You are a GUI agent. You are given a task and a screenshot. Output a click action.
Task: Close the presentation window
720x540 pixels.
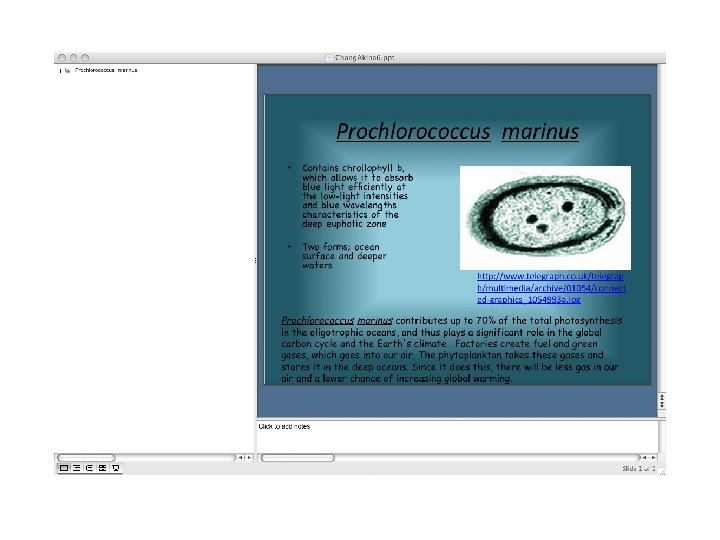tap(62, 58)
